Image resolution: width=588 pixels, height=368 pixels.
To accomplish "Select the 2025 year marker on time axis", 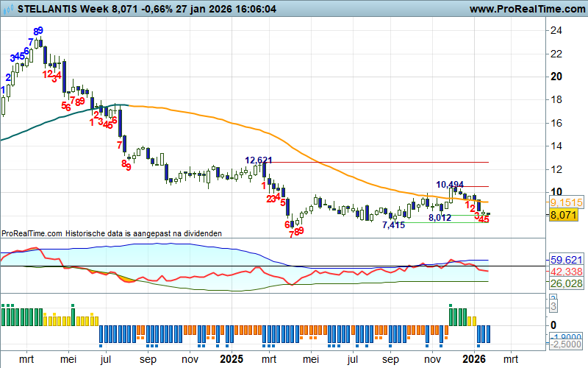I will (x=232, y=359).
